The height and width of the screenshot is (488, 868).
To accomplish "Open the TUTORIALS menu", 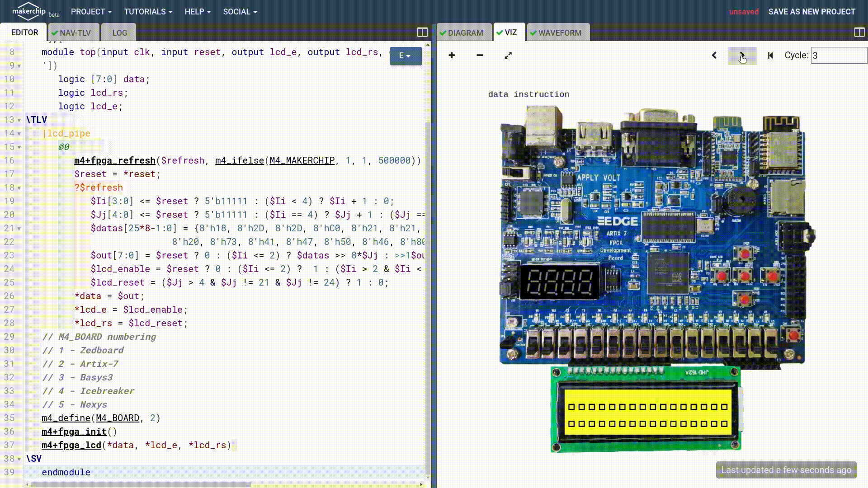I will (148, 11).
